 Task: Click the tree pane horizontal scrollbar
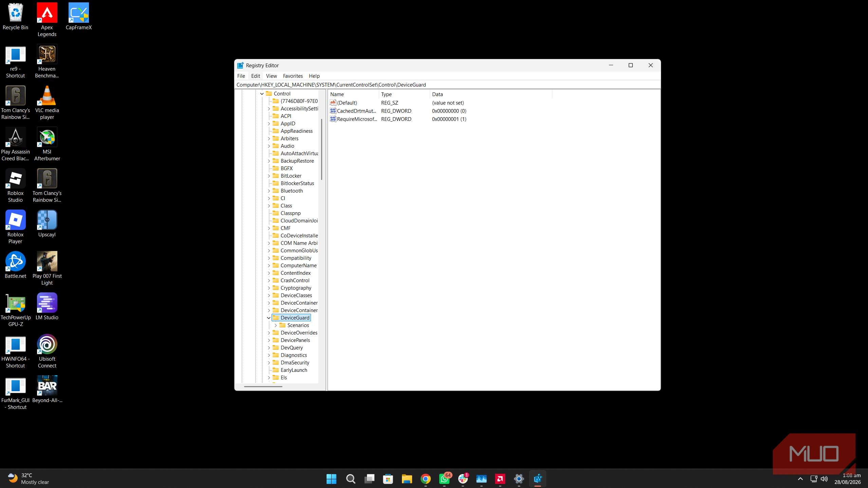(x=263, y=386)
